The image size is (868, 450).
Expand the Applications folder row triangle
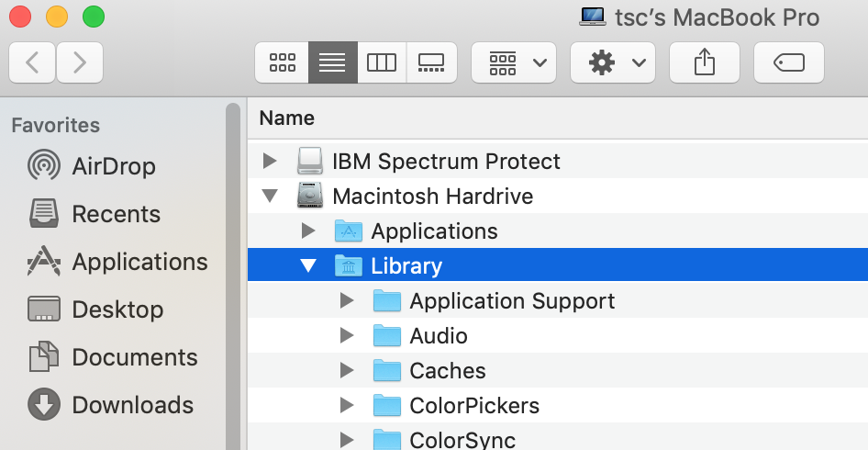(x=308, y=231)
